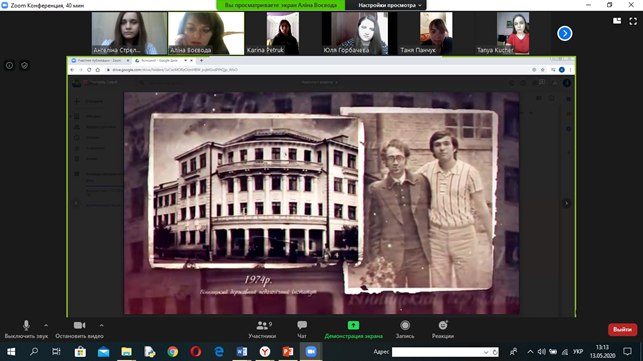The image size is (643, 361).
Task: Start recording with the Запись icon
Action: (x=405, y=325)
